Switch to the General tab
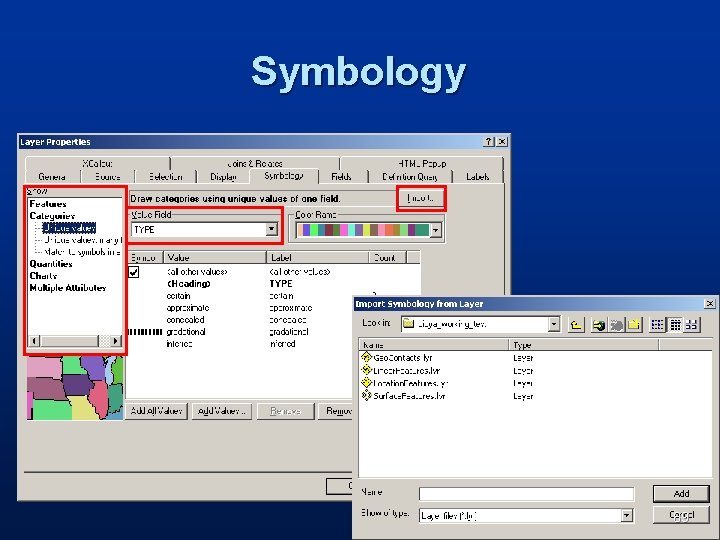The width and height of the screenshot is (720, 540). click(52, 177)
